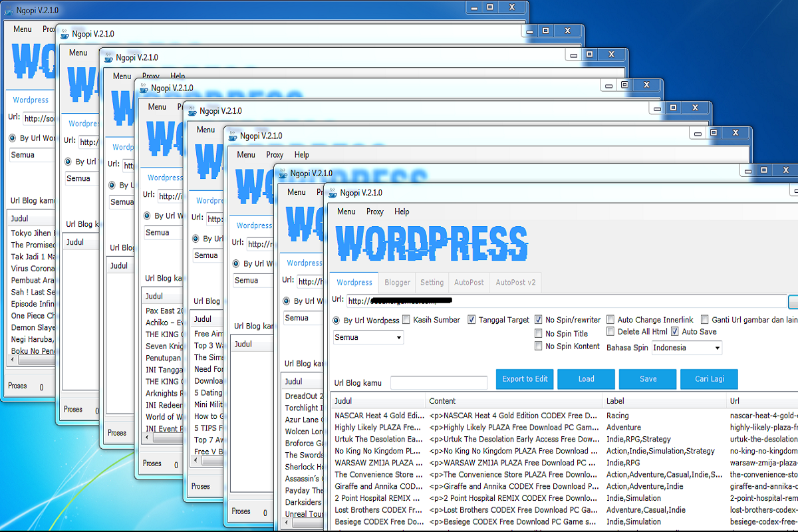798x532 pixels.
Task: Click the Ngopi title icon of the rearmost window
Action: pos(9,10)
